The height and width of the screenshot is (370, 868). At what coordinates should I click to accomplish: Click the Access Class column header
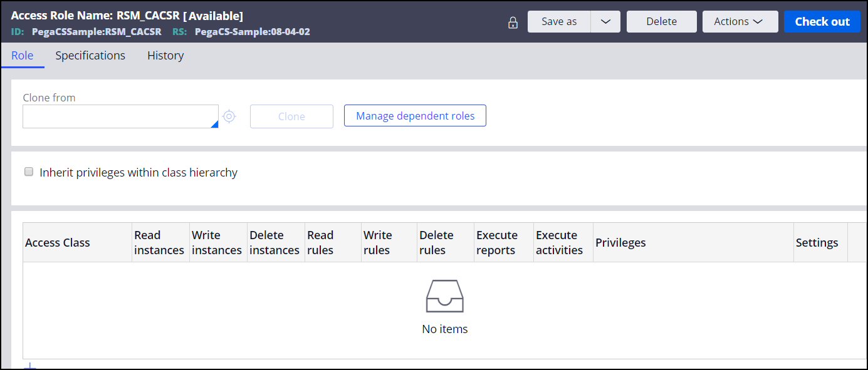(x=58, y=243)
